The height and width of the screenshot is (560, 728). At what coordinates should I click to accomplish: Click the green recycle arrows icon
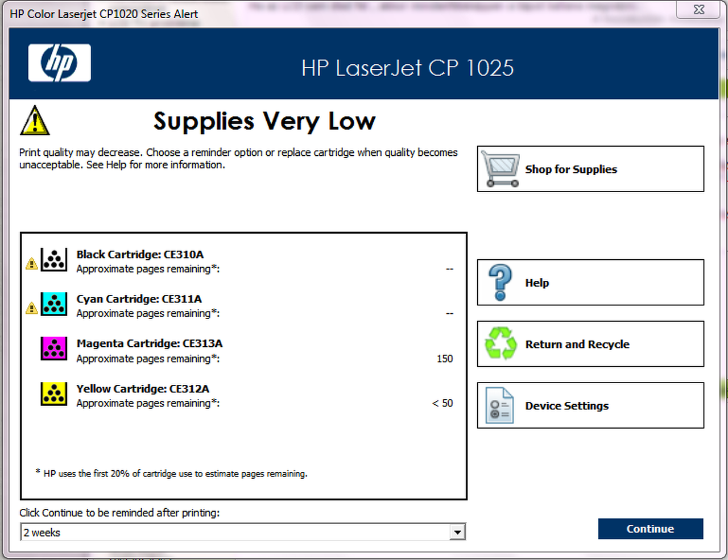click(x=500, y=343)
